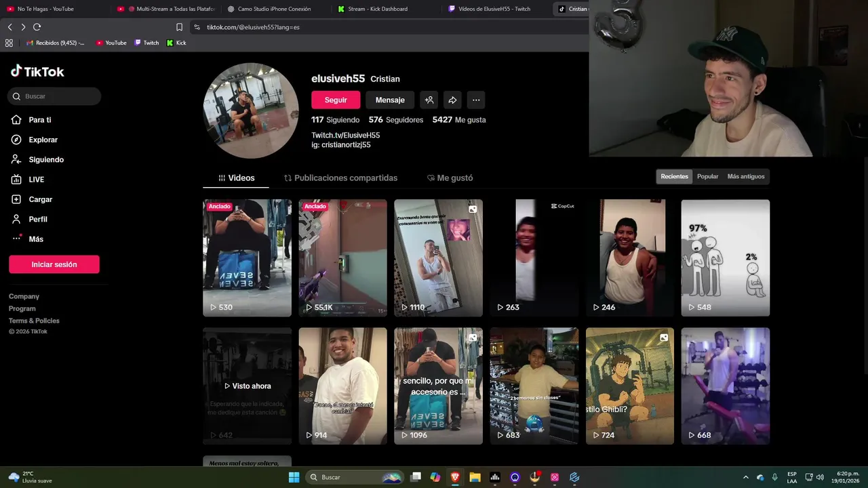
Task: Sort videos by Más antiguos
Action: pyautogui.click(x=746, y=176)
